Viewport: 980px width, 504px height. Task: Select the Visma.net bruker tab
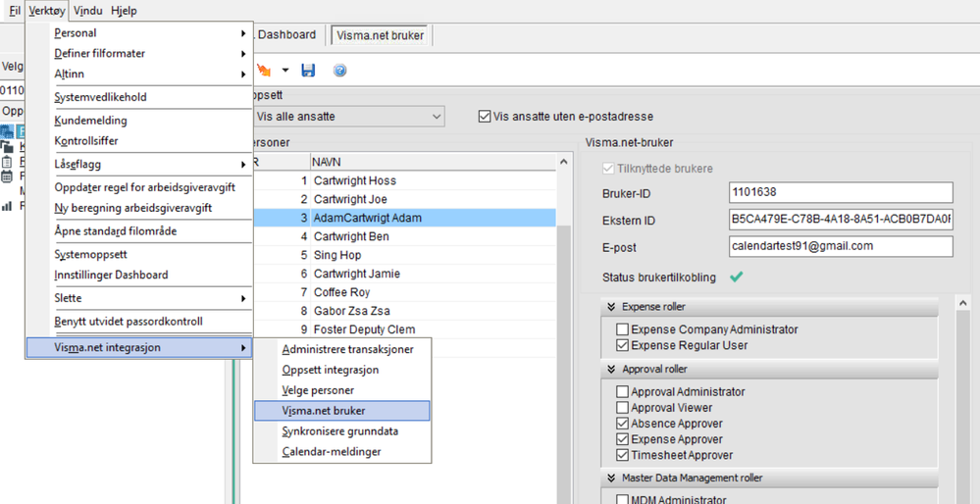381,35
